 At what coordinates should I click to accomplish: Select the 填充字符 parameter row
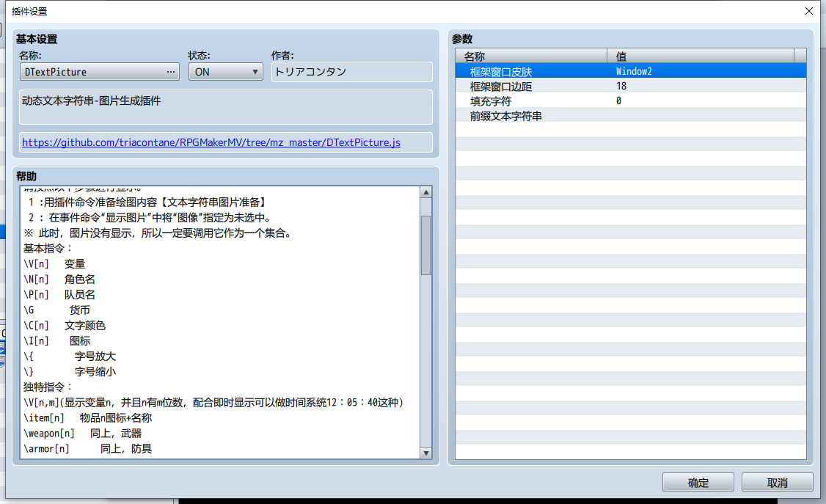631,101
